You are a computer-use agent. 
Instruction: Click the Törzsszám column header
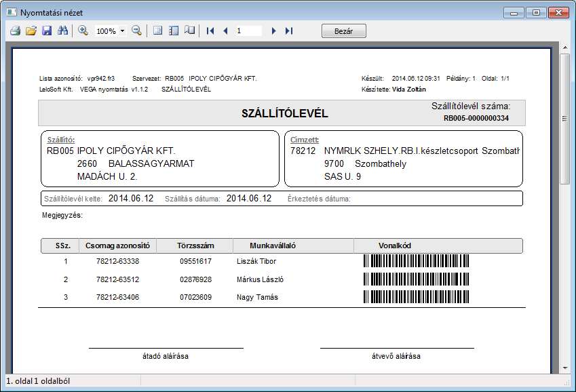(195, 246)
